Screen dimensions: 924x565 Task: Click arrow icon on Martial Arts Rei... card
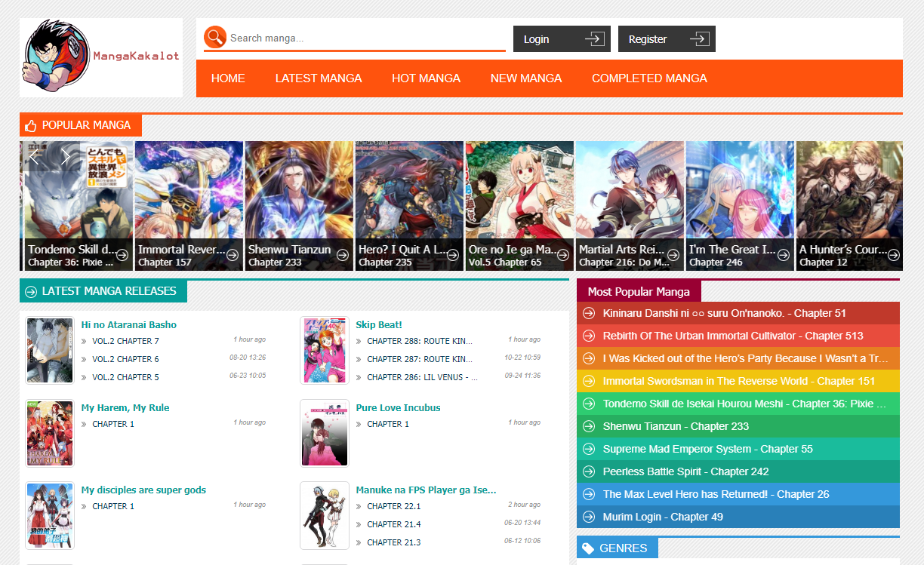(x=673, y=255)
